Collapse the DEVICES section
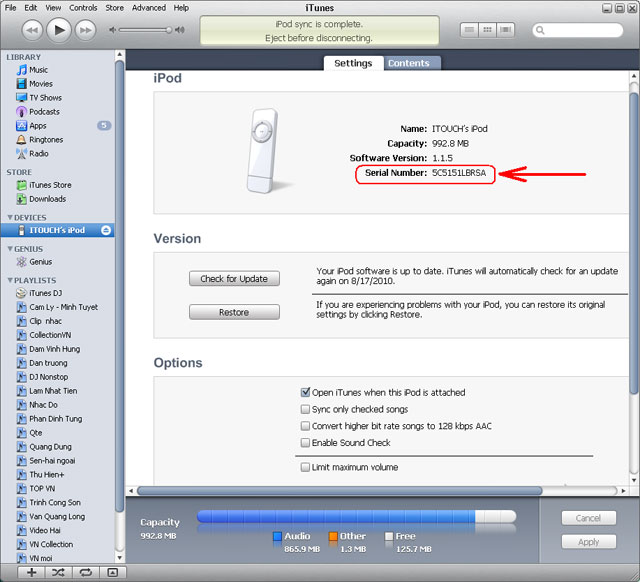The height and width of the screenshot is (582, 640). 10,217
